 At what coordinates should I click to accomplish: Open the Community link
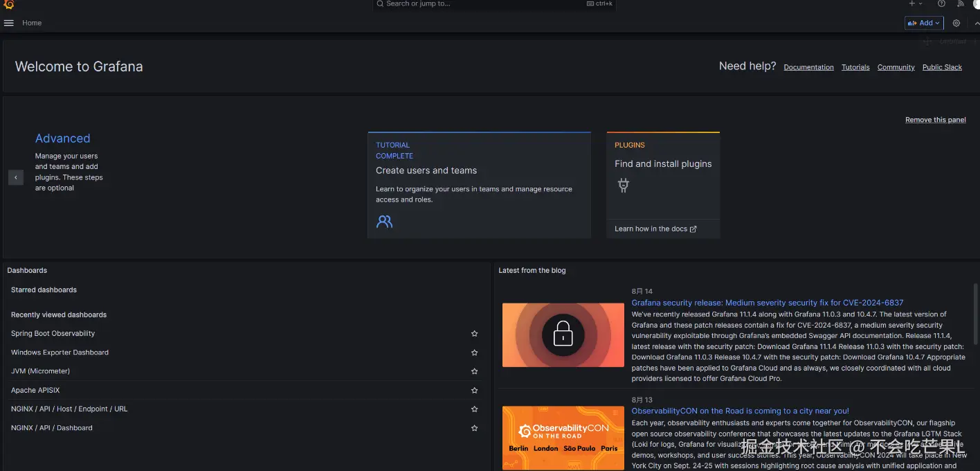pos(896,67)
